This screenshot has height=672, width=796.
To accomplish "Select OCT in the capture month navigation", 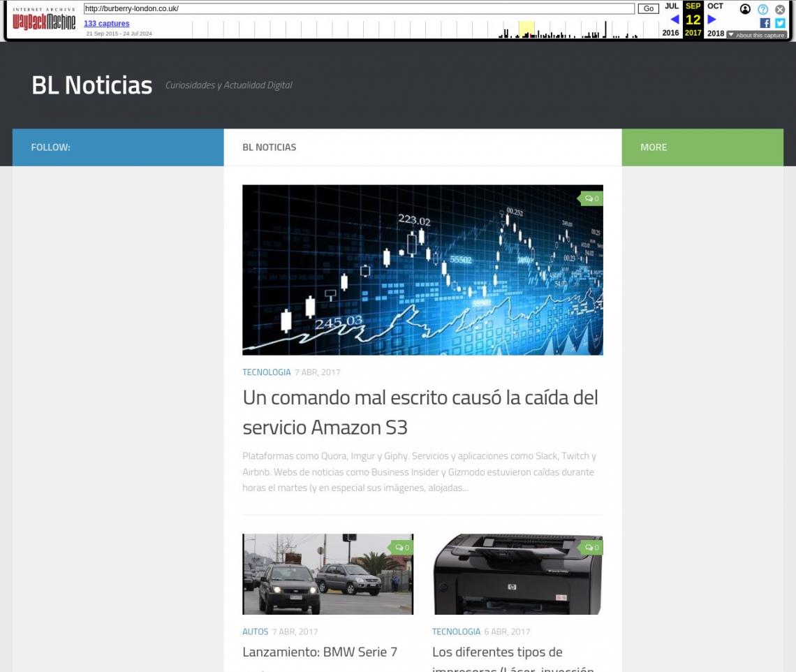I will (x=715, y=6).
